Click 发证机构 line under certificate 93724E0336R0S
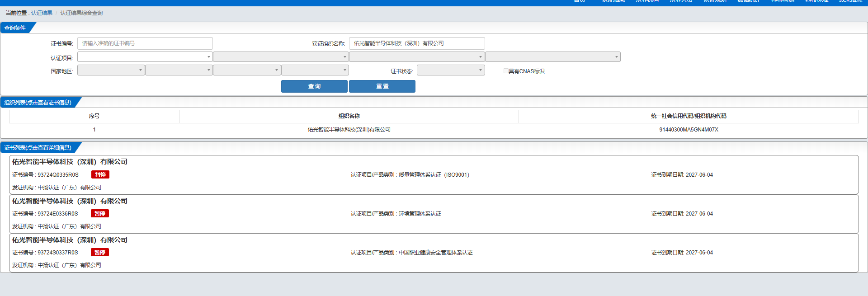This screenshot has width=868, height=296. click(57, 226)
